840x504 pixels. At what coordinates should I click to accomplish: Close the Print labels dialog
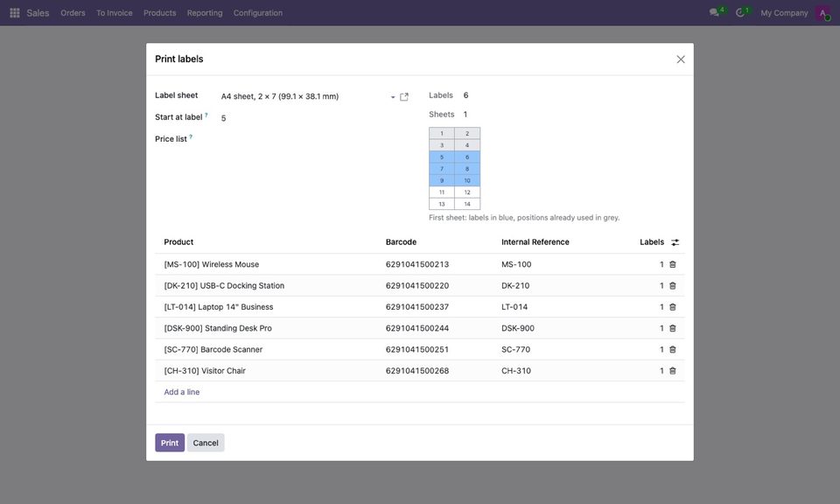tap(681, 59)
